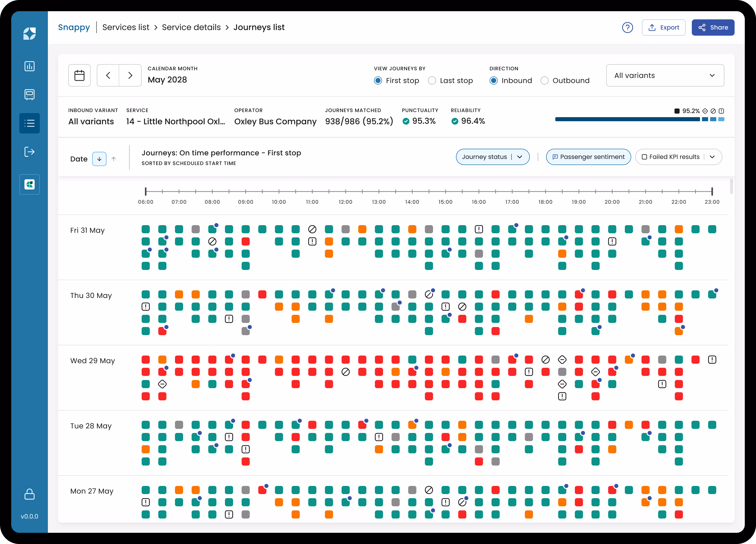
Task: Click the lock icon in sidebar
Action: (29, 494)
